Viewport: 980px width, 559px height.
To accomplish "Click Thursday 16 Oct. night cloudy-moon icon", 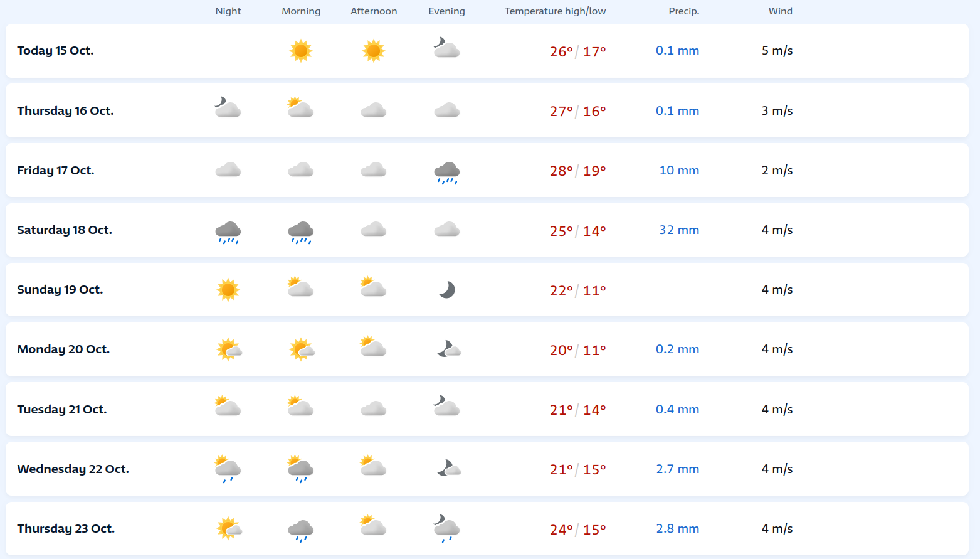I will pos(228,107).
